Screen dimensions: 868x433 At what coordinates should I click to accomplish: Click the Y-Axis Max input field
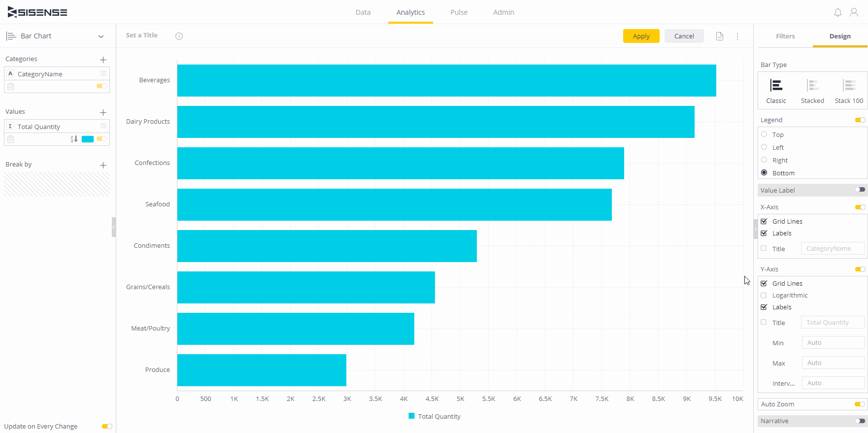coord(833,363)
